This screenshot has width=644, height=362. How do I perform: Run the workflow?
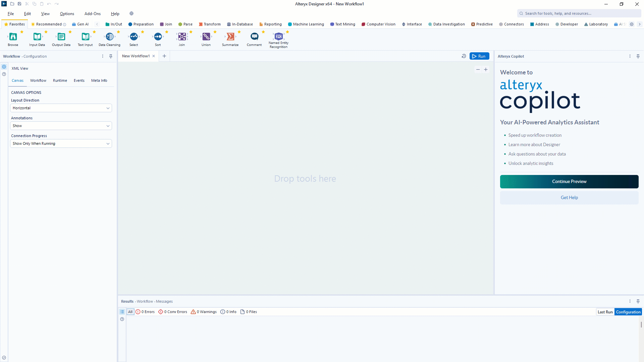pos(479,56)
